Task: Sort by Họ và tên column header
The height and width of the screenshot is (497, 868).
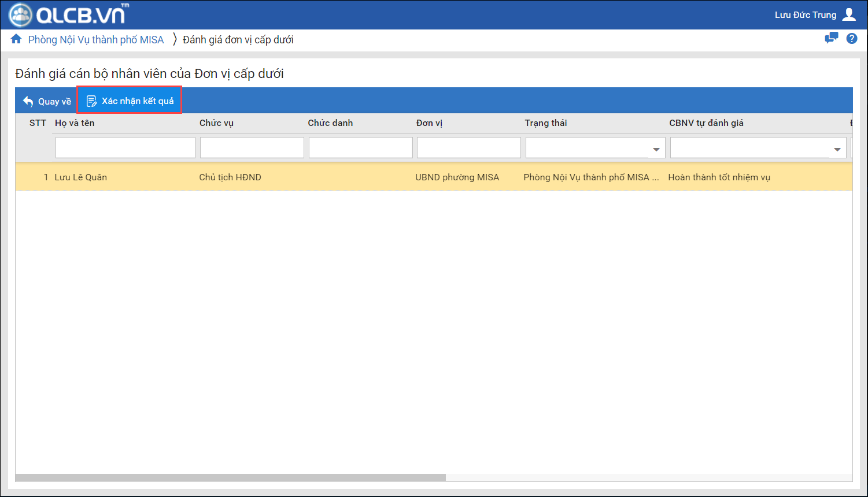Action: [x=75, y=123]
